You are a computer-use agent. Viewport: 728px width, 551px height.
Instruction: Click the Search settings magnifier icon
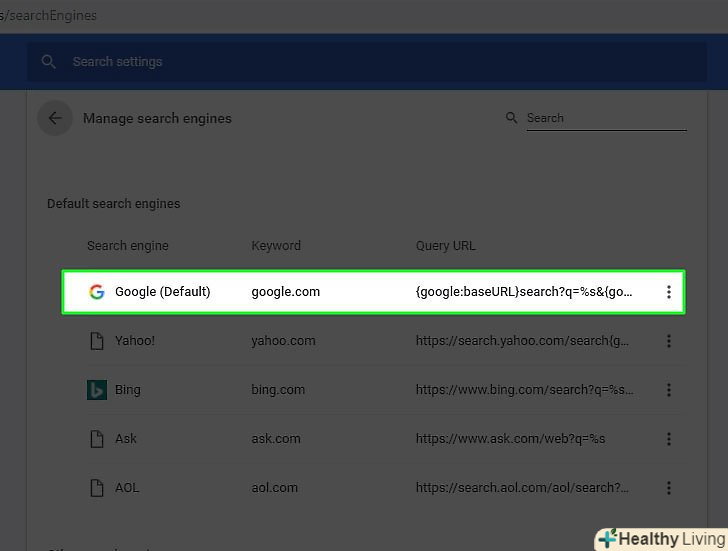coord(48,62)
